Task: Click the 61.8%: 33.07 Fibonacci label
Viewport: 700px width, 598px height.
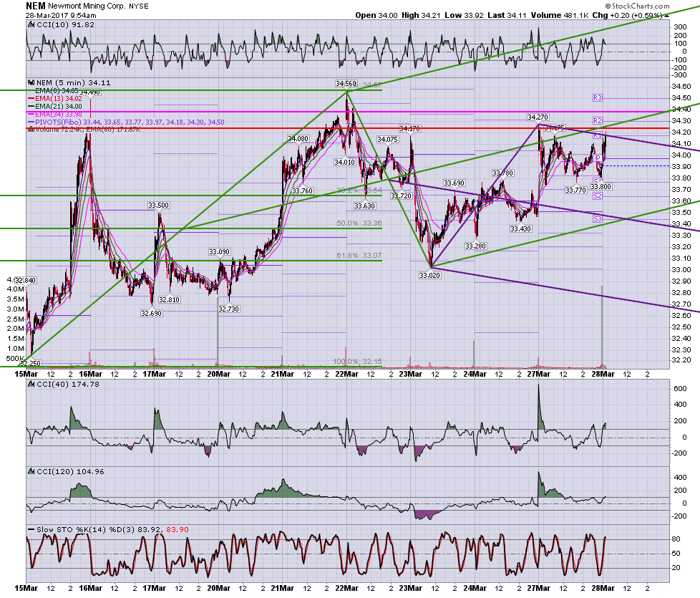Action: click(359, 256)
